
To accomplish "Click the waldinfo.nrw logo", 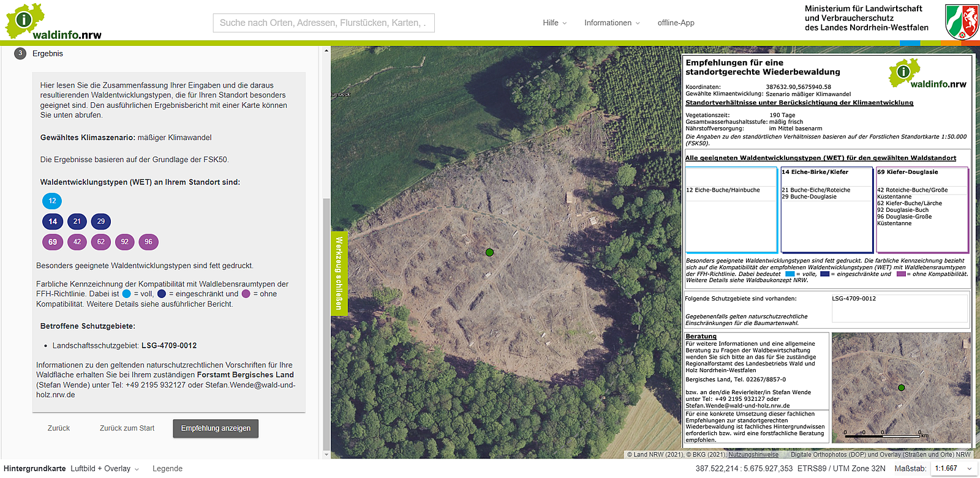I will (53, 23).
